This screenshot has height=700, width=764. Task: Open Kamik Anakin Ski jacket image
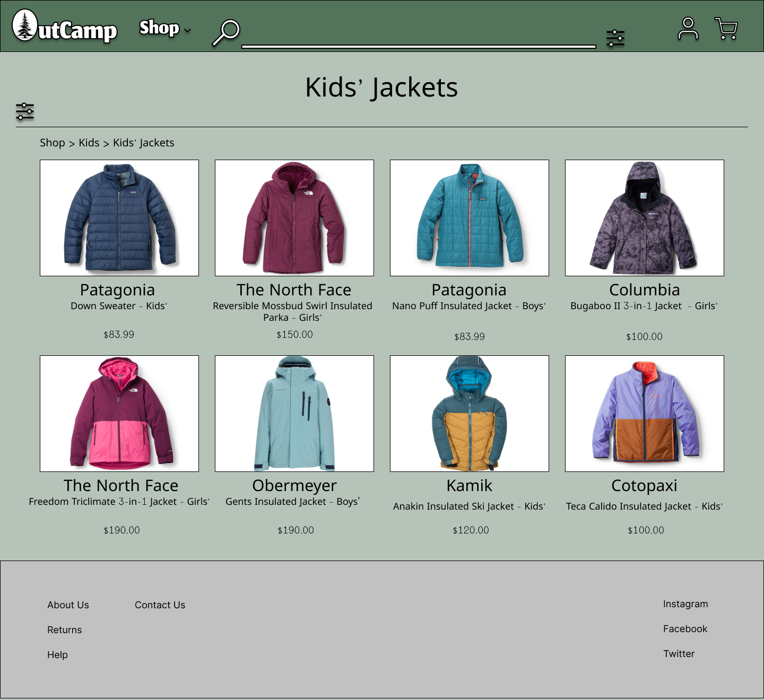[470, 414]
